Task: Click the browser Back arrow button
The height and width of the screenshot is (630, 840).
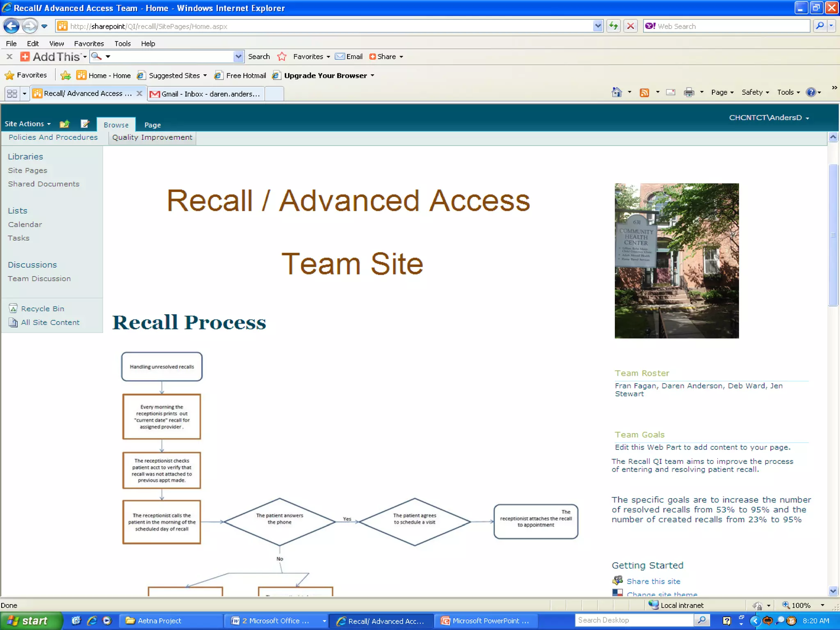Action: 11,26
